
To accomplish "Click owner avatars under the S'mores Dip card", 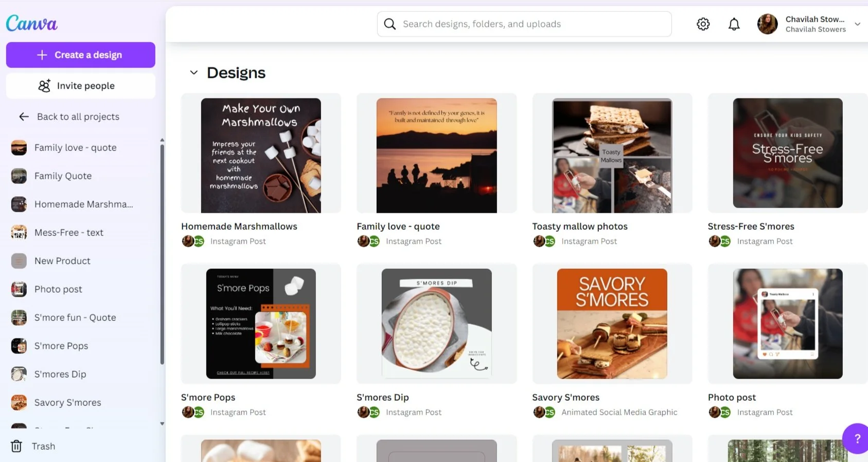I will [368, 412].
